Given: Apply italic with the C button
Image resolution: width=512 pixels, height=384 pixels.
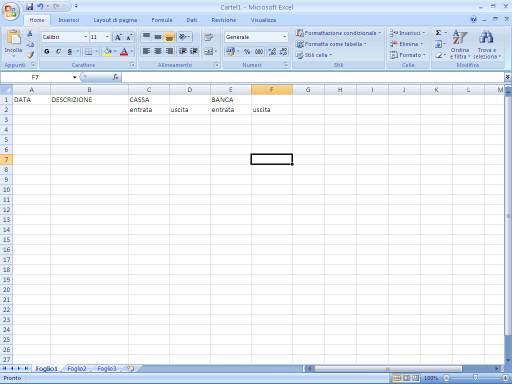Looking at the screenshot, I should [58, 51].
